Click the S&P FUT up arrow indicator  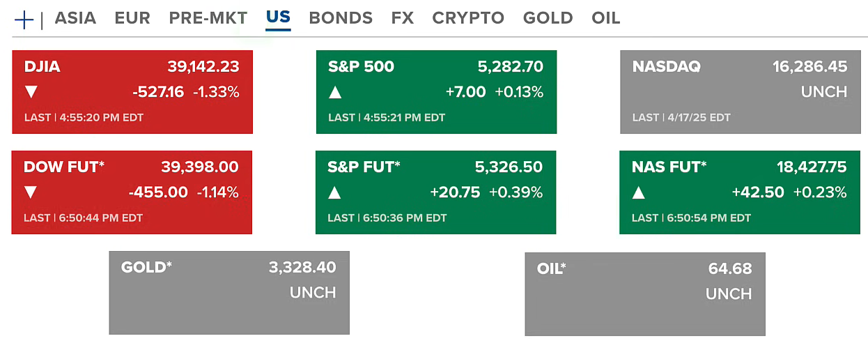pyautogui.click(x=335, y=192)
